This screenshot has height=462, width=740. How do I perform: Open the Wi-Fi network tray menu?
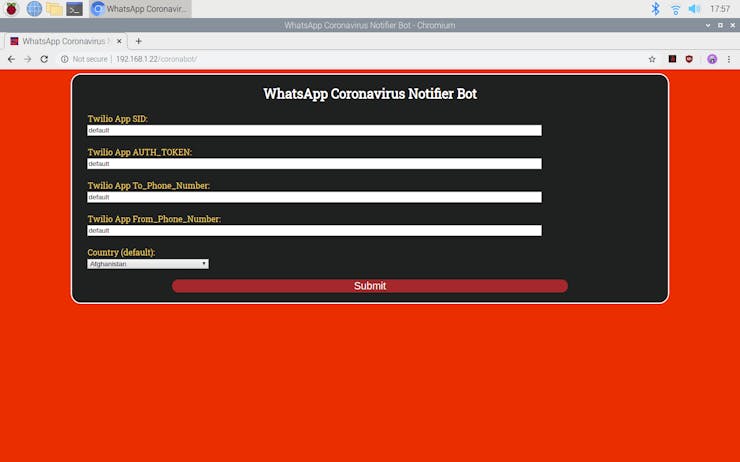point(675,8)
